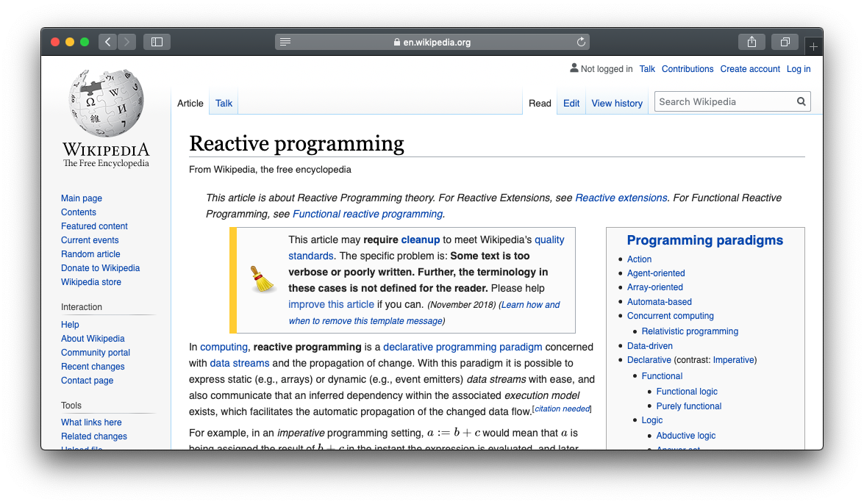The height and width of the screenshot is (504, 864).
Task: Click the Wikipedia globe logo
Action: [x=106, y=103]
